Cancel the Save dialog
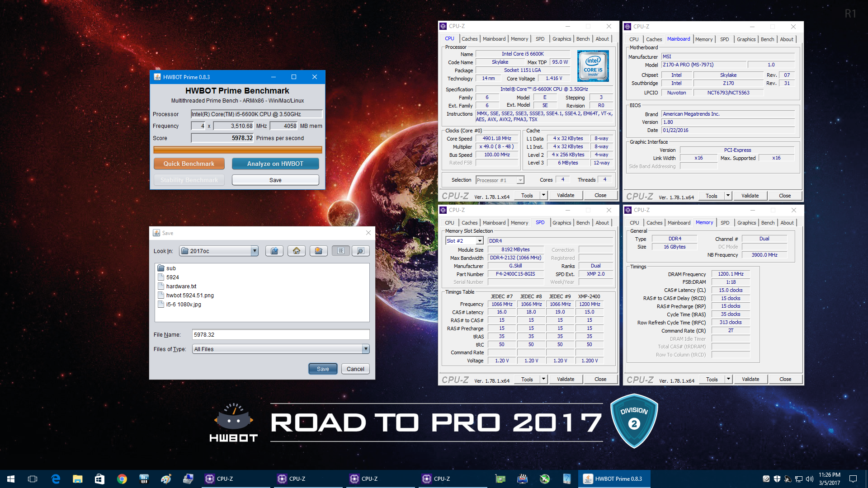 coord(355,369)
